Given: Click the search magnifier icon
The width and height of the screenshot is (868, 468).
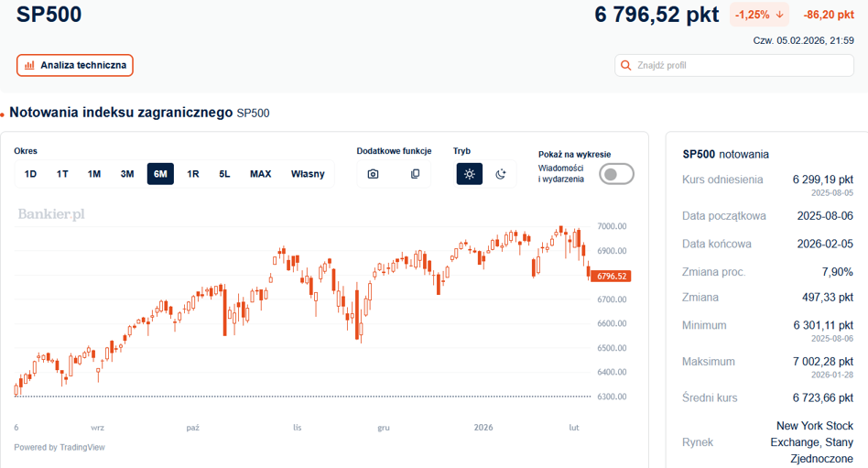Looking at the screenshot, I should pyautogui.click(x=625, y=65).
